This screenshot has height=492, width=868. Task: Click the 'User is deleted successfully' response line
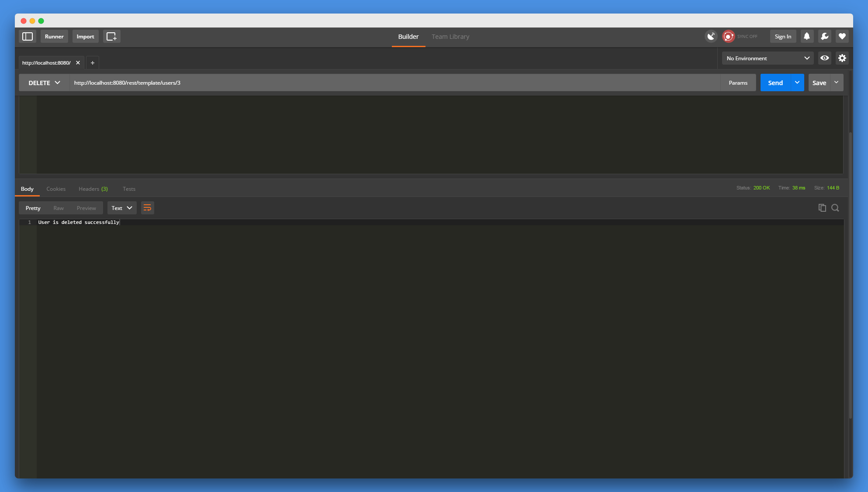(x=79, y=222)
